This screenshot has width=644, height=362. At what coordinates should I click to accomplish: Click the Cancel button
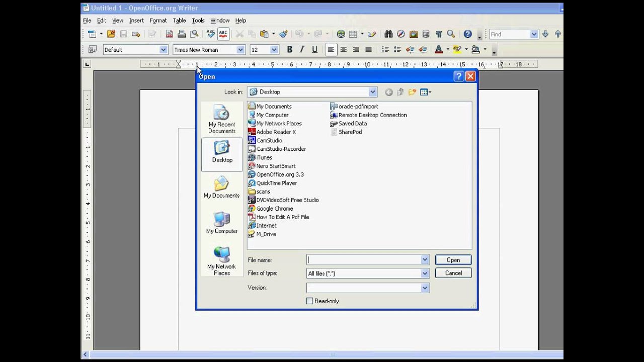click(x=453, y=273)
